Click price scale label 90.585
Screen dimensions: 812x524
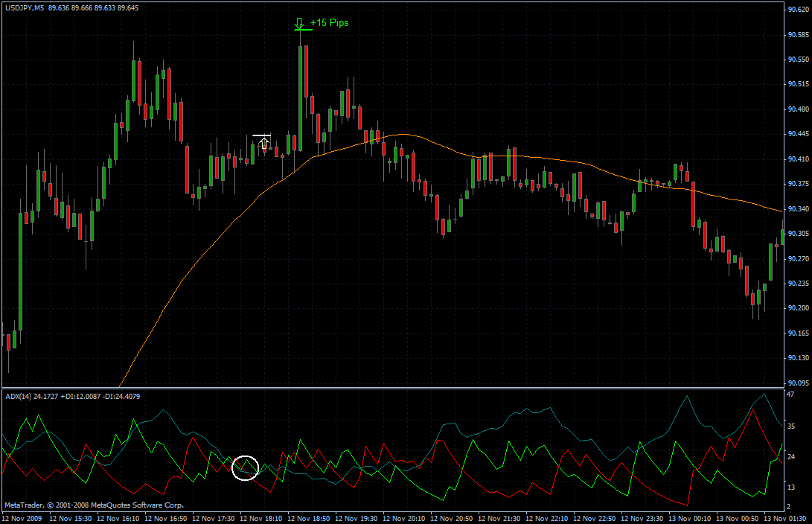tap(799, 35)
